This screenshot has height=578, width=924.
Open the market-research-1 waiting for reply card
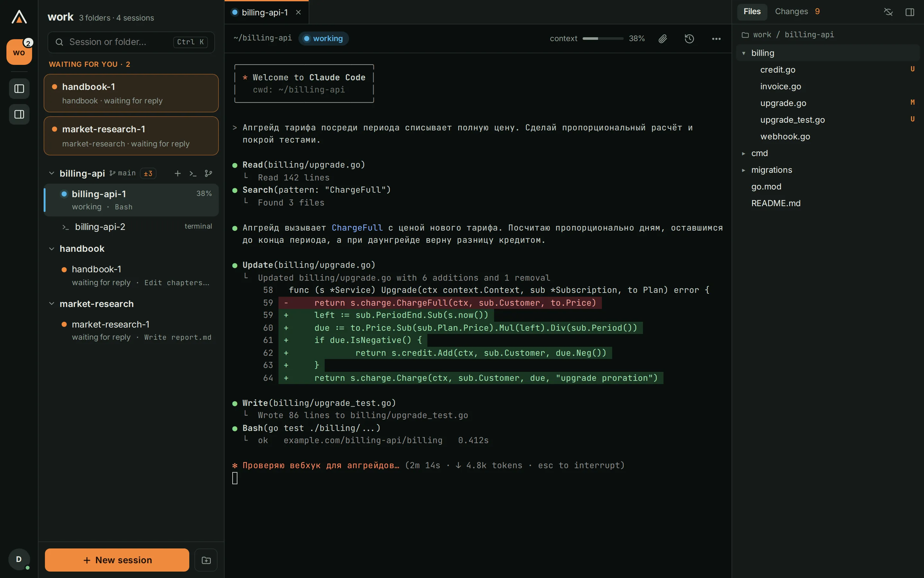click(131, 136)
